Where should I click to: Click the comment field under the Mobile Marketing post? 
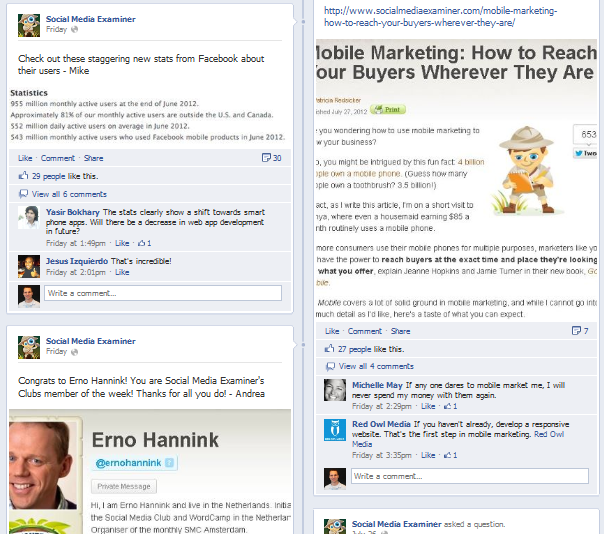coord(470,476)
